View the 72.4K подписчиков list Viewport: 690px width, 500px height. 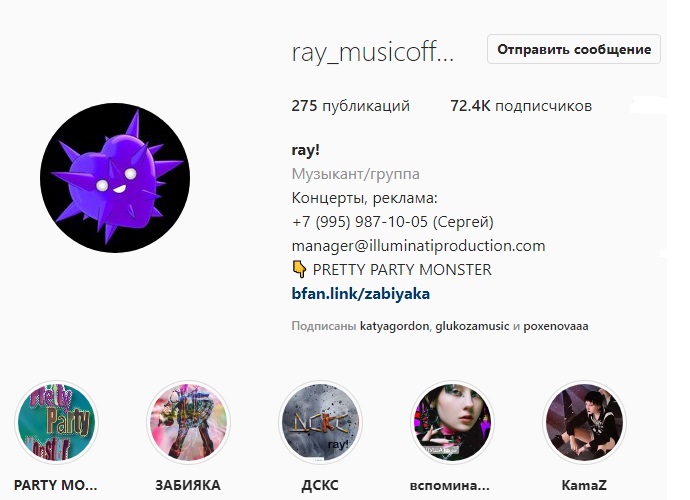[521, 106]
